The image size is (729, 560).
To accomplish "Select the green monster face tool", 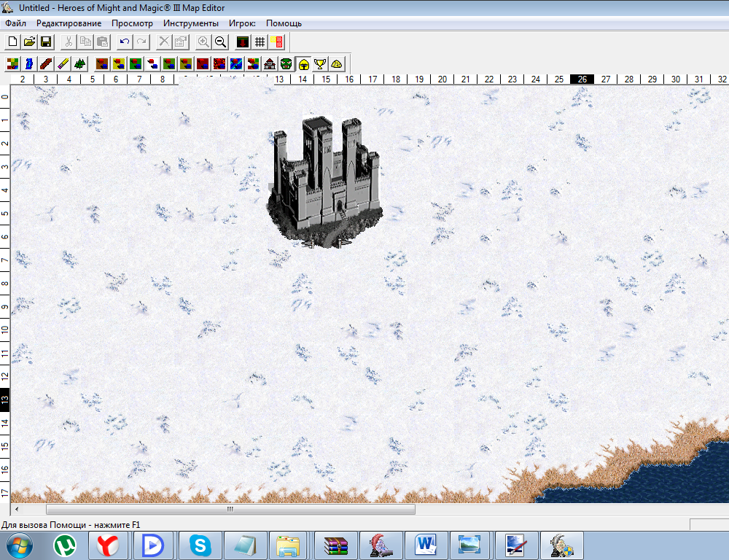I will [x=286, y=63].
